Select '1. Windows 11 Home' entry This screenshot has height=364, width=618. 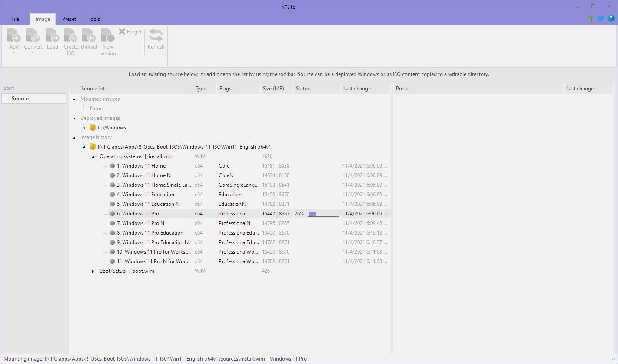click(141, 166)
